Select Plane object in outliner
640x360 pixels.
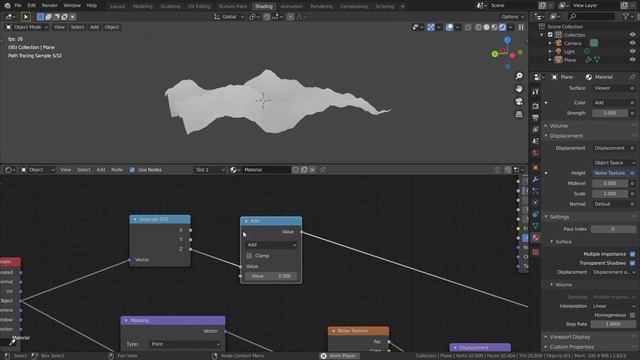[570, 60]
